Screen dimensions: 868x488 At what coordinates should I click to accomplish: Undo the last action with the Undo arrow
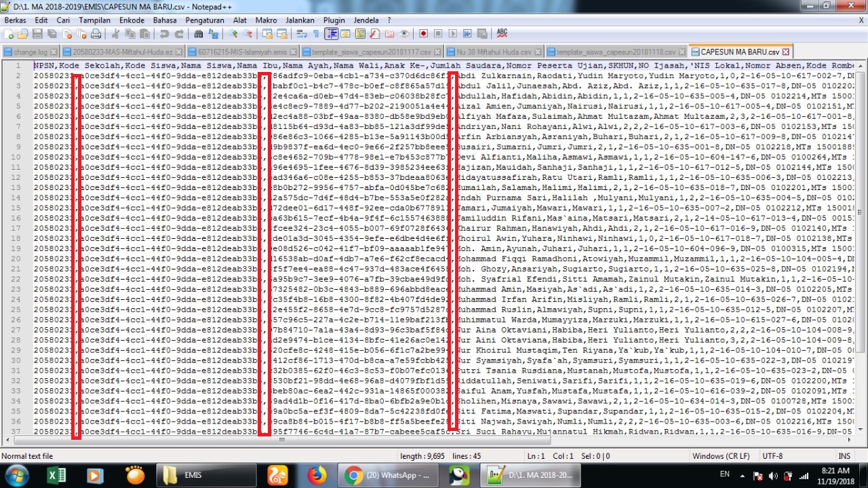coord(164,34)
